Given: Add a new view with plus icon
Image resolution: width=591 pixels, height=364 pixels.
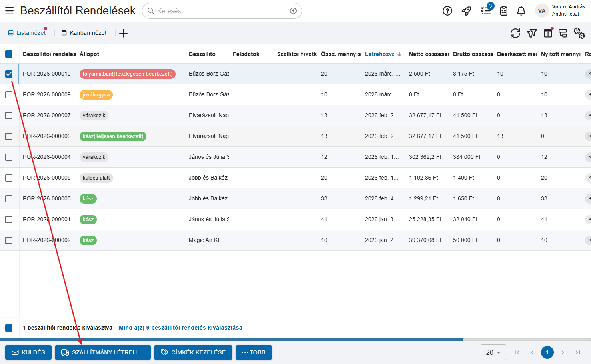Looking at the screenshot, I should [123, 33].
